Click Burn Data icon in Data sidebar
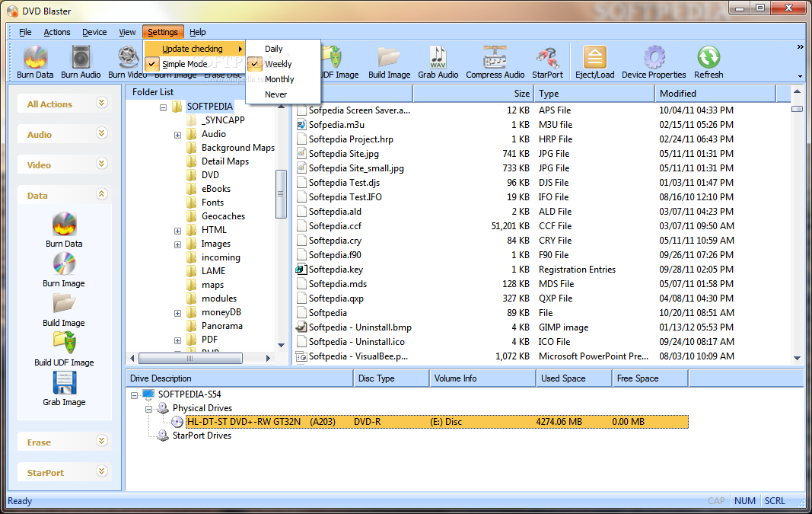This screenshot has height=514, width=812. pos(64,224)
